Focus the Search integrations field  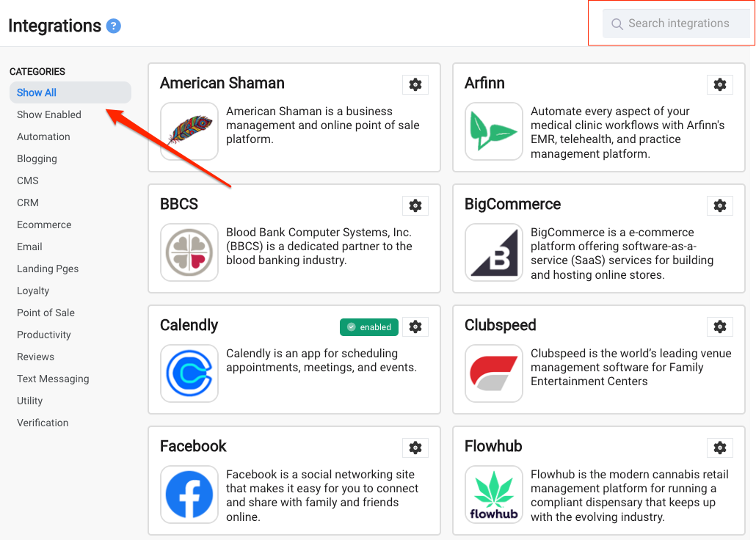676,23
